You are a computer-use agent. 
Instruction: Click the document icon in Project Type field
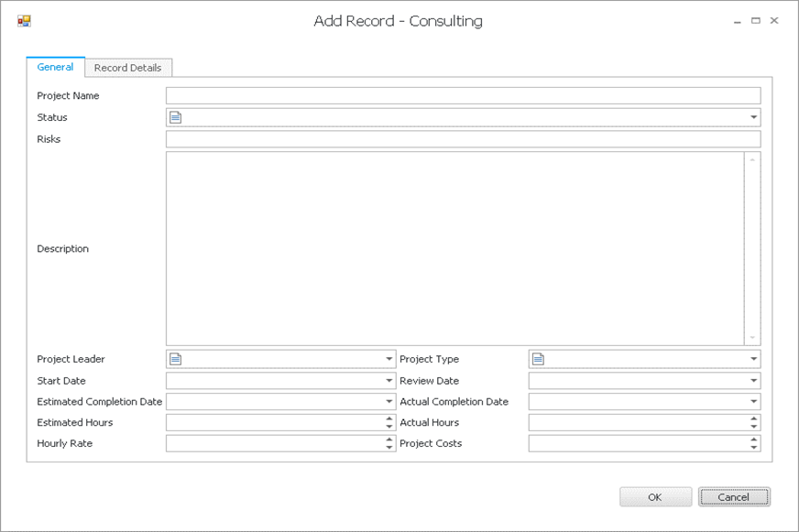click(x=539, y=359)
